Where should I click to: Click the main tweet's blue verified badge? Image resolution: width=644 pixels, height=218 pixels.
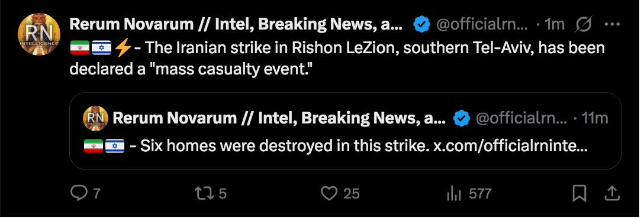point(421,25)
